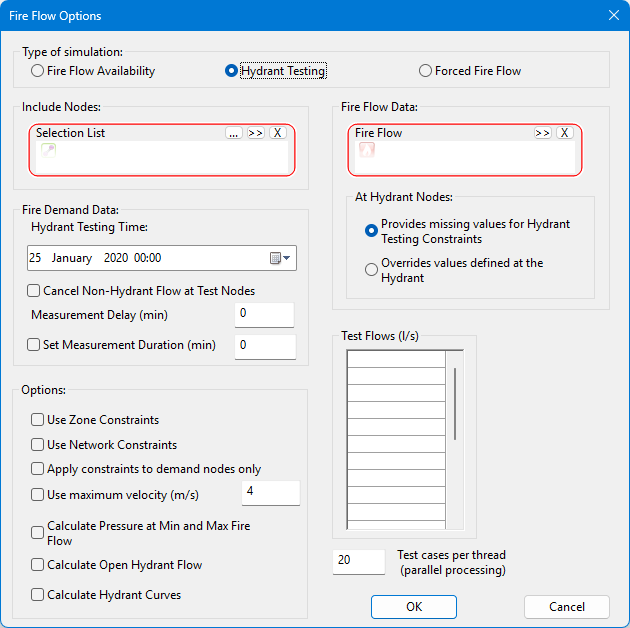Choose Overrides values defined at the Hydrant
This screenshot has height=628, width=630.
pos(372,270)
